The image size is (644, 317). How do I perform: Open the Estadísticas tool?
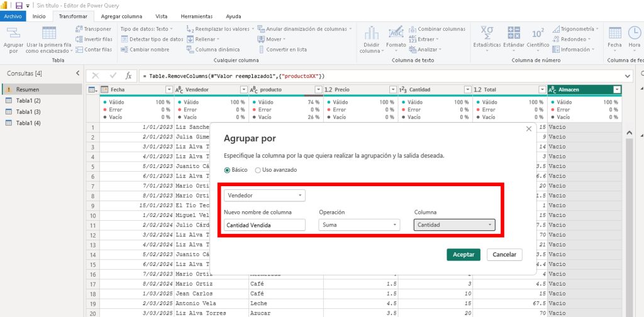(487, 36)
